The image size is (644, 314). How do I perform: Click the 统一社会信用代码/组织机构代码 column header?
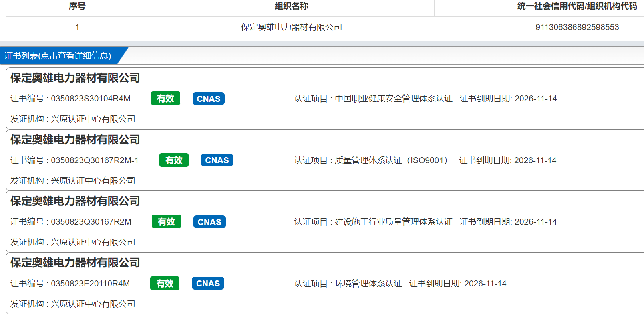click(577, 6)
